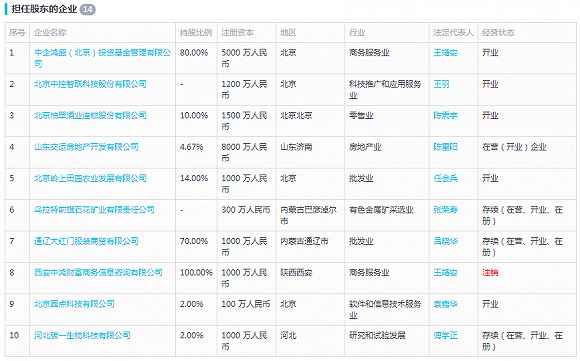Click the 注册资本 column header

pyautogui.click(x=237, y=33)
